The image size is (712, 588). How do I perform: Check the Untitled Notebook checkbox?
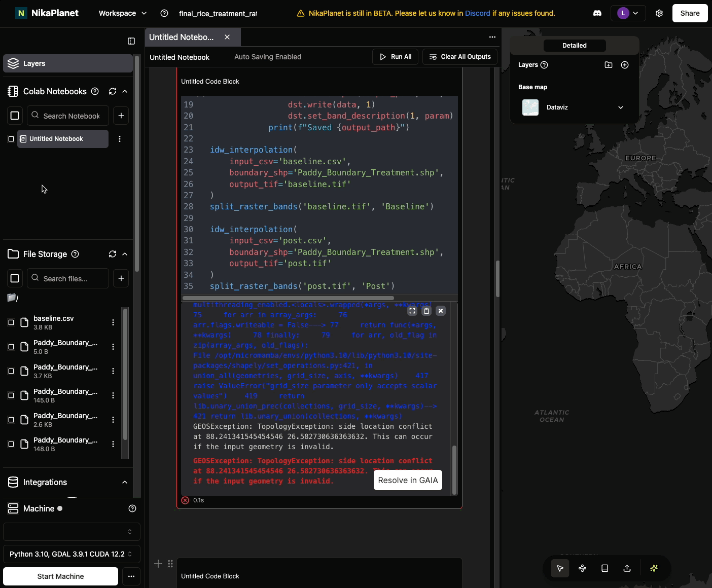11,138
